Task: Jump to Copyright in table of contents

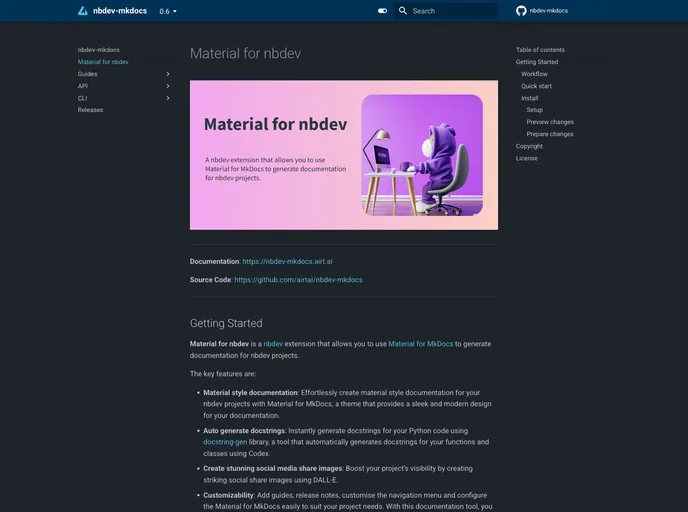Action: [x=529, y=146]
